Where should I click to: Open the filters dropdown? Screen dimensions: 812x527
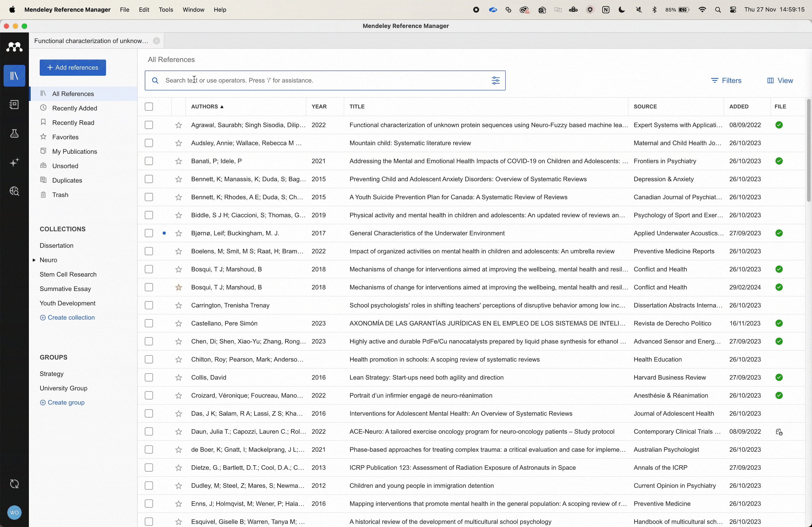tap(726, 81)
